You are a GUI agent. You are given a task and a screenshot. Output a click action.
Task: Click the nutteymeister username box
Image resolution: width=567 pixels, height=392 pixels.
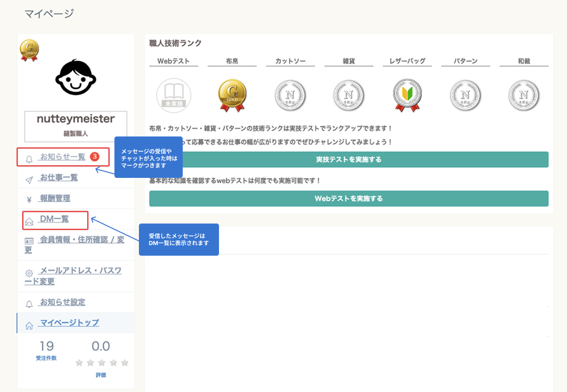(x=76, y=127)
